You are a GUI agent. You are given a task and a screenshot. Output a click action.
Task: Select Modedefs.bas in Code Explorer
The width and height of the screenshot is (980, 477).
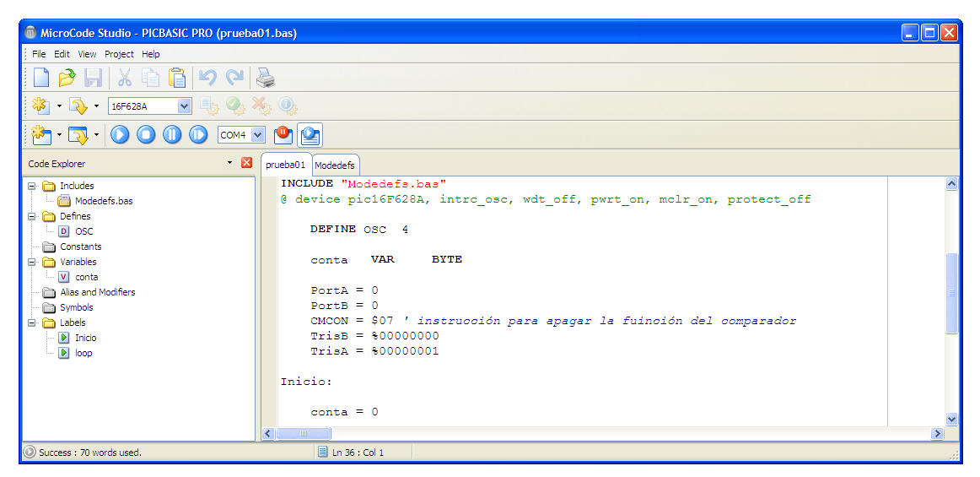[104, 202]
